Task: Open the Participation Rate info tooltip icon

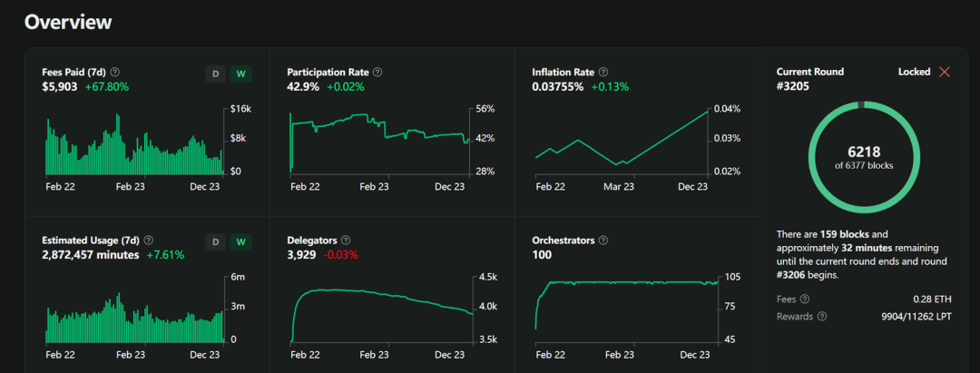Action: tap(377, 72)
